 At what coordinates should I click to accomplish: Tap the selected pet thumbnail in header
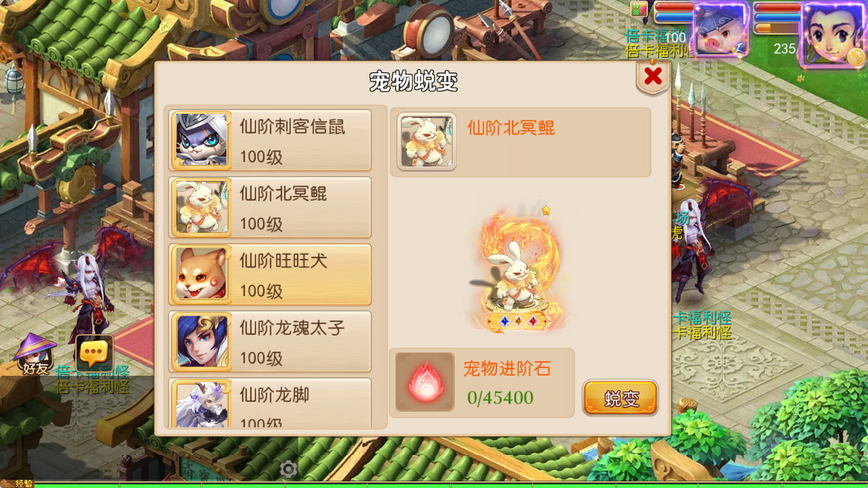426,142
